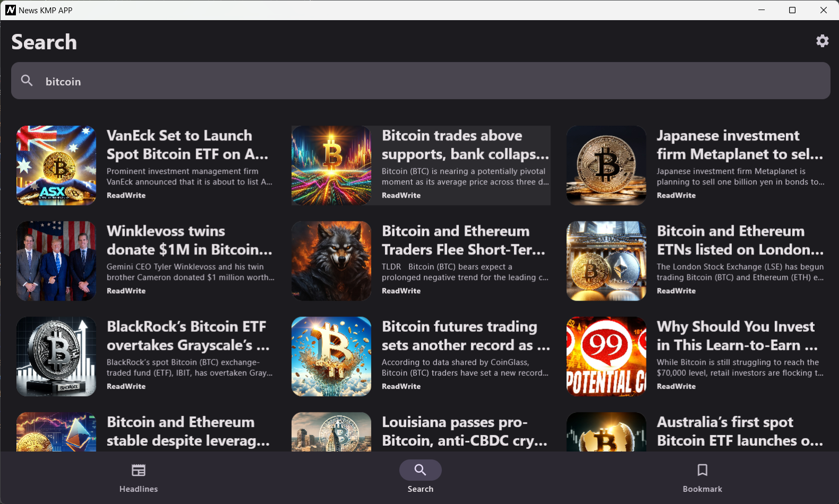This screenshot has height=504, width=839.
Task: Open 'BlackRock's Bitcoin ETF overtakes Grayscale's' headline
Action: tap(188, 335)
